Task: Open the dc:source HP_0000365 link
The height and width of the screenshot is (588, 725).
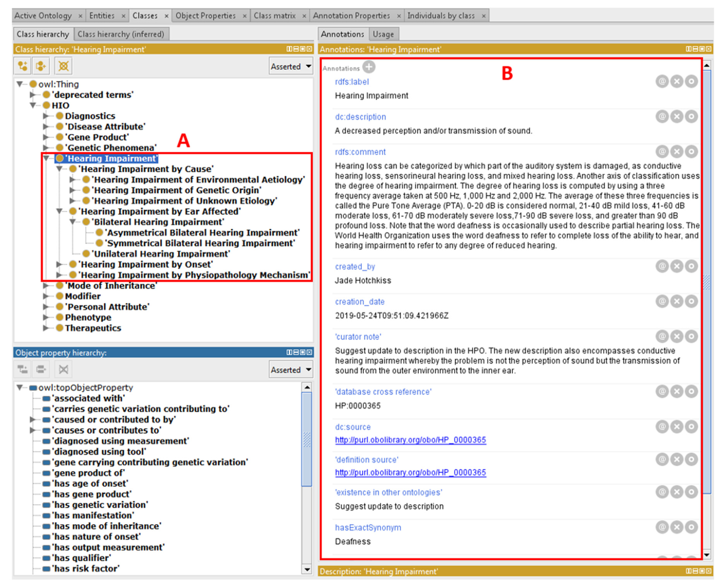Action: pyautogui.click(x=410, y=440)
